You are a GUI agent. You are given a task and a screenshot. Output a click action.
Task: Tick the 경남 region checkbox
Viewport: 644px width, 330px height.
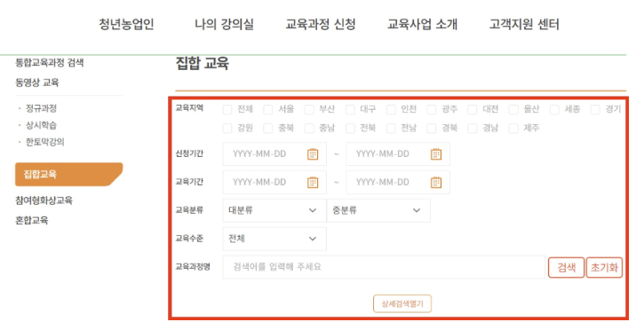pos(473,129)
